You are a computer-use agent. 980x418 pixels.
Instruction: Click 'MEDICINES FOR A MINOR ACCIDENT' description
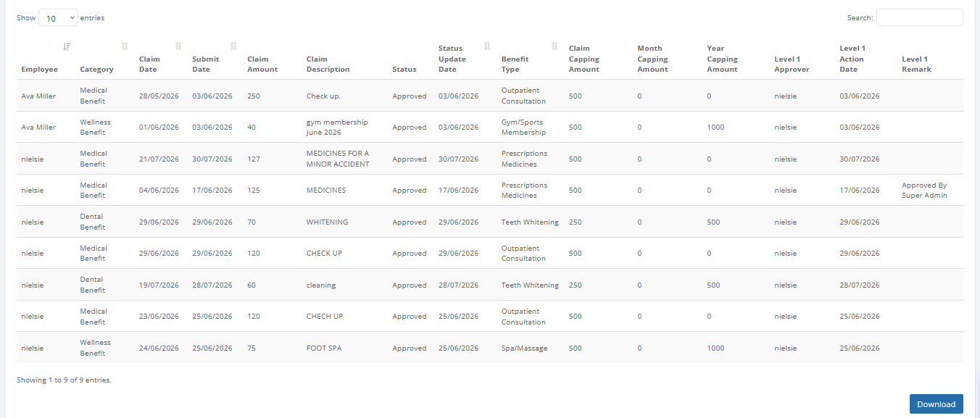tap(338, 159)
